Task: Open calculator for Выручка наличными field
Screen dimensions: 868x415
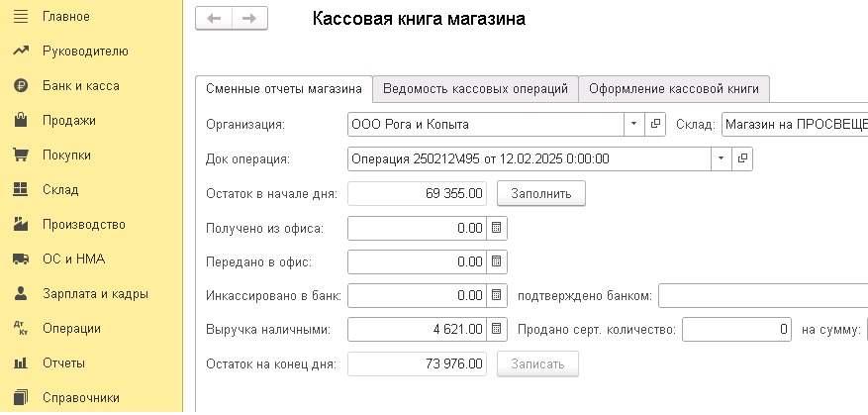Action: click(497, 329)
